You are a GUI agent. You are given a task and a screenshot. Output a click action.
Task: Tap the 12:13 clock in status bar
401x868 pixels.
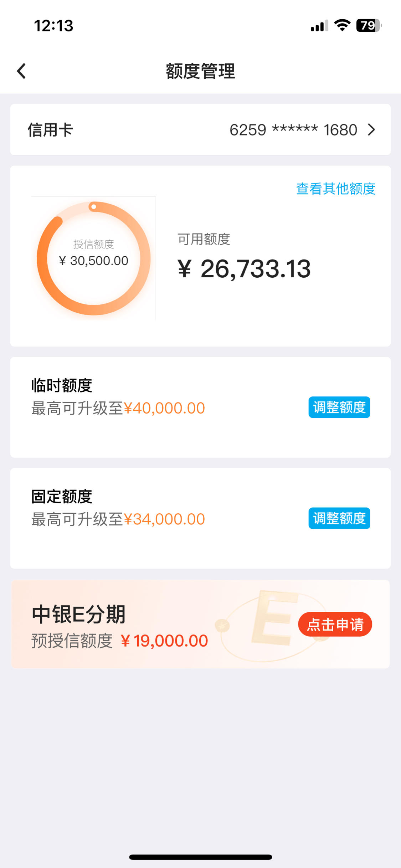[x=53, y=26]
